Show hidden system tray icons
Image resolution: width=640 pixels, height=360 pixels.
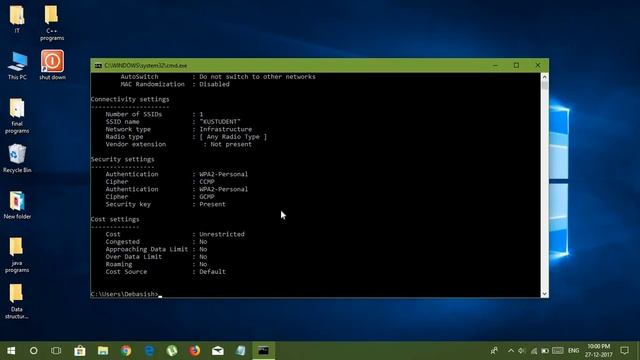pyautogui.click(x=511, y=351)
